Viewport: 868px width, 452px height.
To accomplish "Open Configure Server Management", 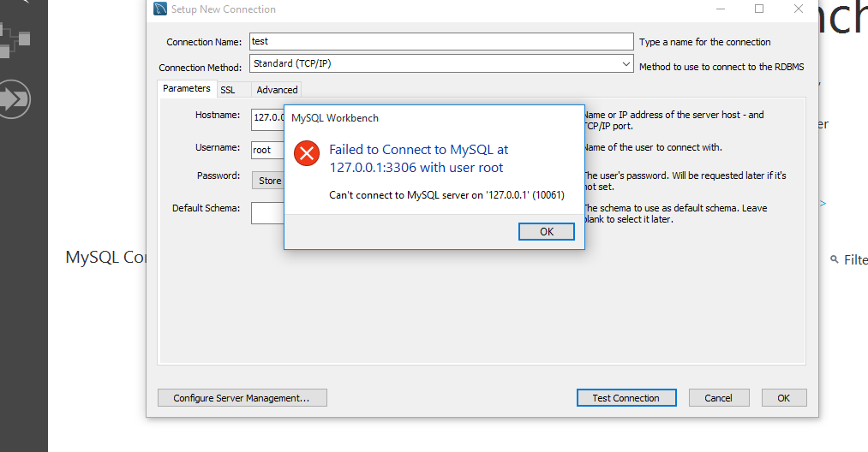I will [242, 398].
